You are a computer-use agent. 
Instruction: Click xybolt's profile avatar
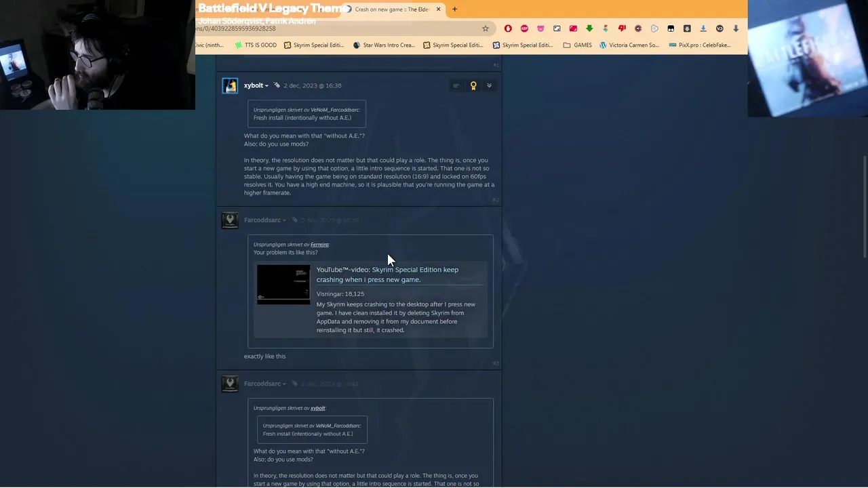(230, 85)
